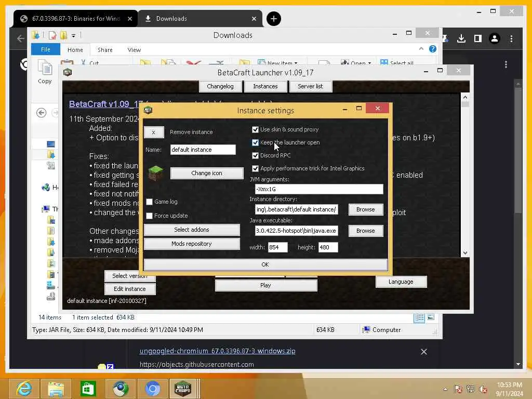Switch to Home ribbon tab in explorer
This screenshot has width=532, height=399.
[75, 50]
